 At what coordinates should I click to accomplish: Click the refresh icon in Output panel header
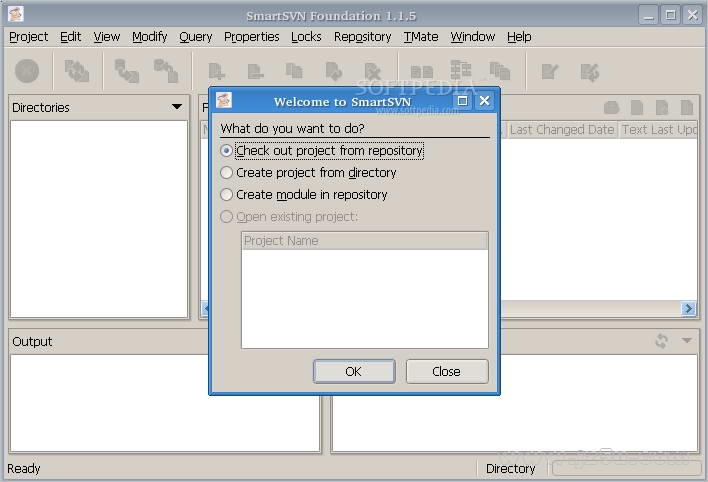coord(661,341)
